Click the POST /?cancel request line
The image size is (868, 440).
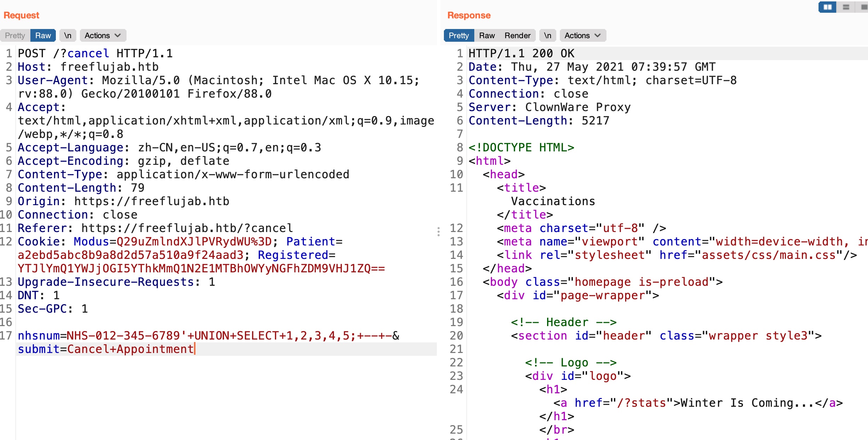pos(95,53)
